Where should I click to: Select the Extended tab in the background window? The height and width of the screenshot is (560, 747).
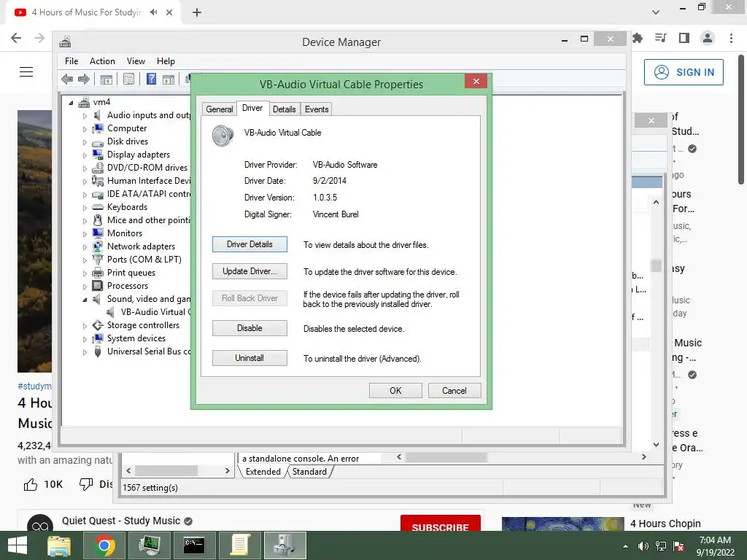(263, 472)
